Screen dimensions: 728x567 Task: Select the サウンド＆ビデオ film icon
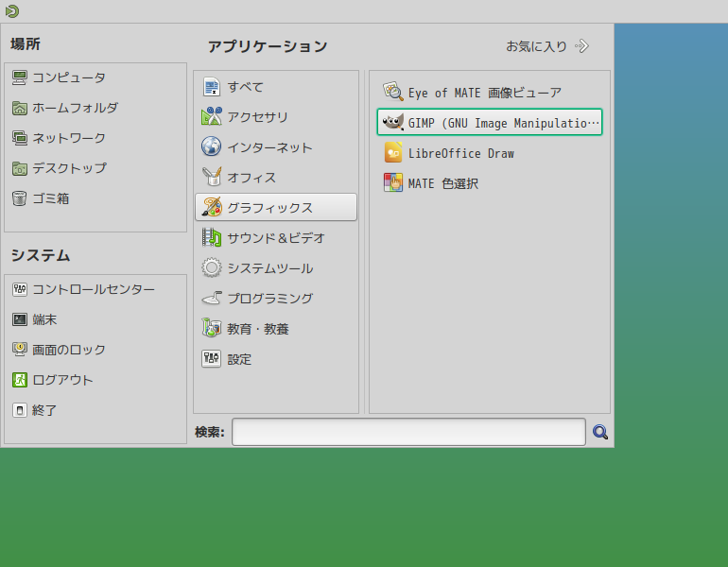211,237
